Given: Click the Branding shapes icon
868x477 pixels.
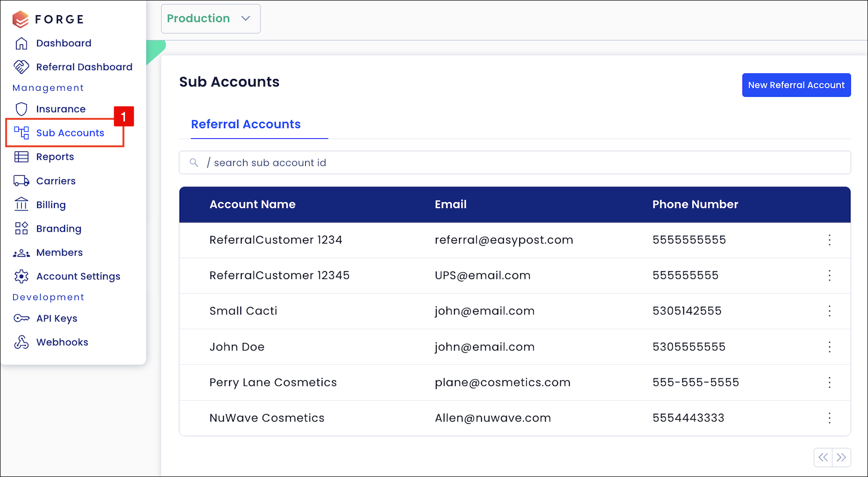Looking at the screenshot, I should (x=21, y=229).
